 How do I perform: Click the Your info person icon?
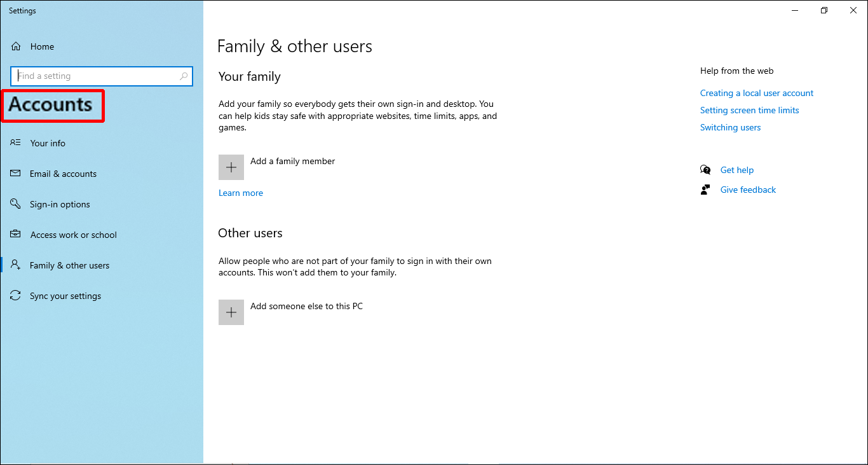click(16, 143)
